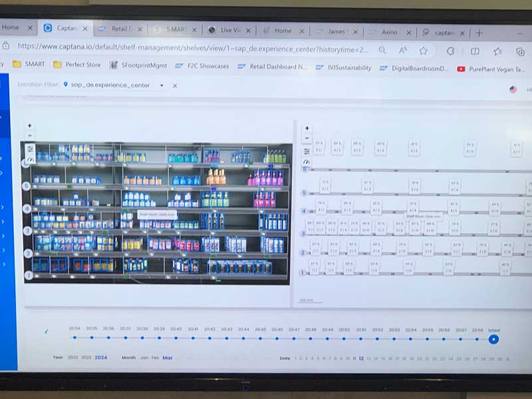Select date 12 in the date row
Image resolution: width=532 pixels, height=399 pixels.
[361, 357]
